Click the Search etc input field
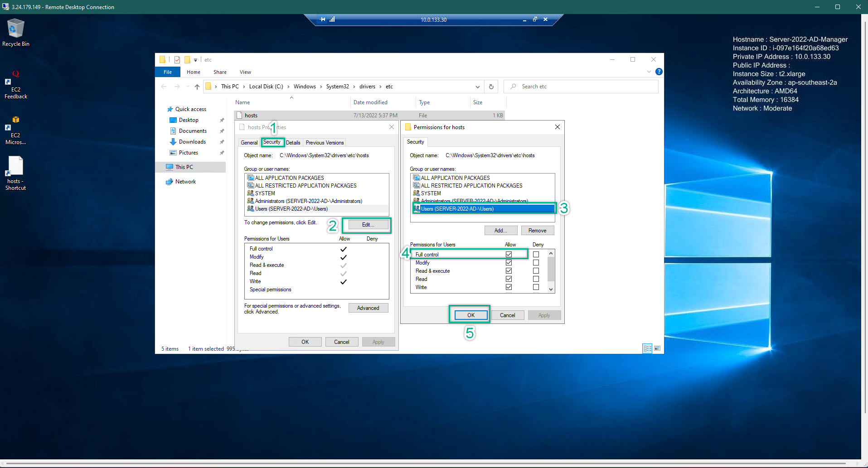 [x=580, y=87]
